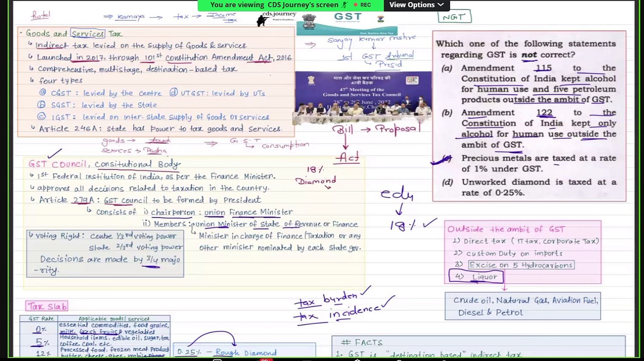Click the "Comprehensive, multistage, destination-based tax" line
Viewport: 644px width, 361px height.
(137, 69)
